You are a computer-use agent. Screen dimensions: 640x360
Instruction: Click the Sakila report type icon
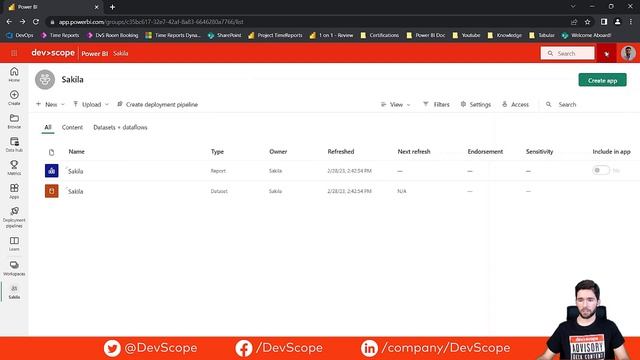pos(51,171)
